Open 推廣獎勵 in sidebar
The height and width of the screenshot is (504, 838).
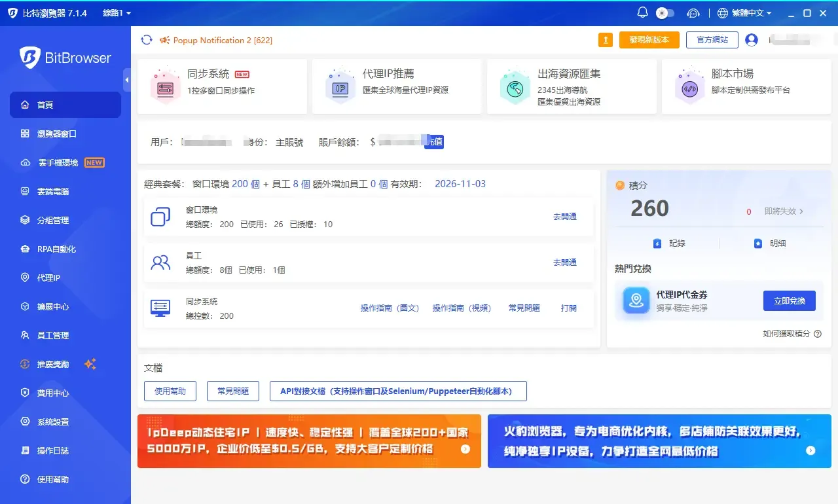click(x=65, y=364)
